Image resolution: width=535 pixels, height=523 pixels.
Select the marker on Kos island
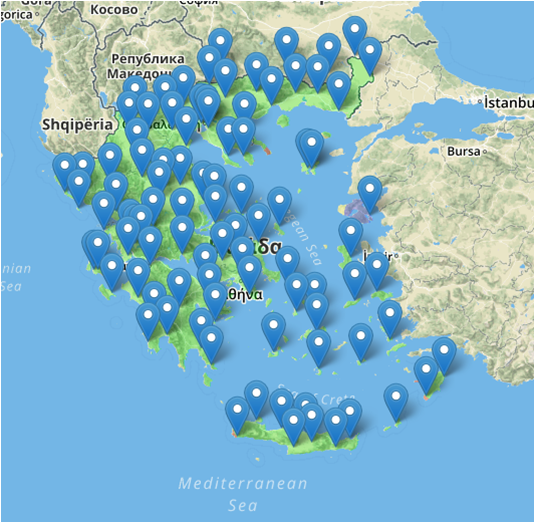(x=390, y=319)
